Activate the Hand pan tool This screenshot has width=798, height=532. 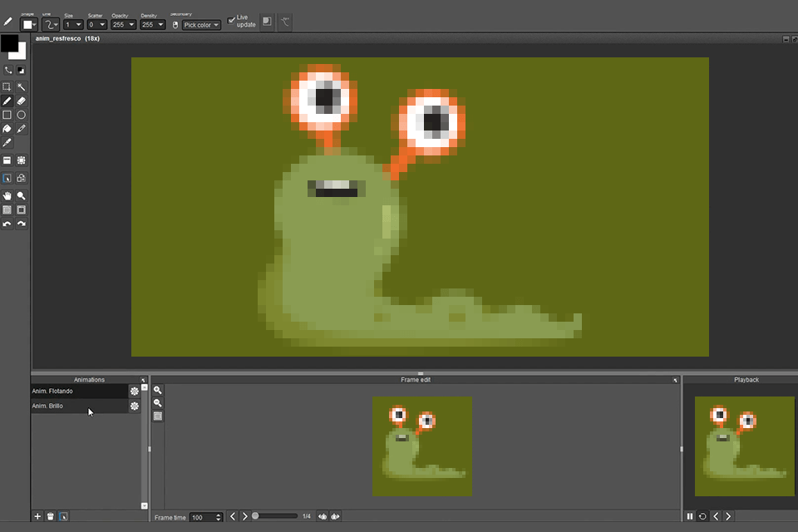click(x=7, y=196)
